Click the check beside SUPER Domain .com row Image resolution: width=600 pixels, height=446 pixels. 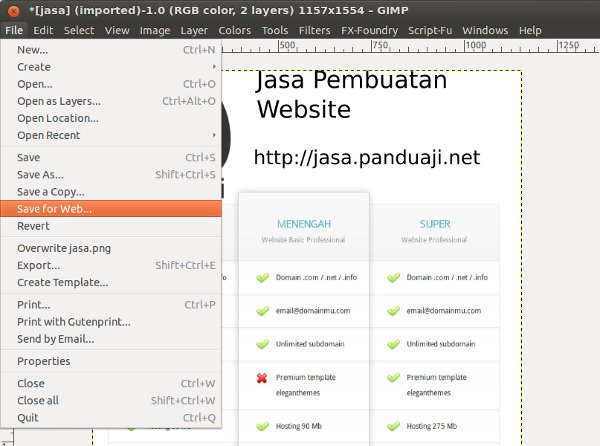(393, 277)
